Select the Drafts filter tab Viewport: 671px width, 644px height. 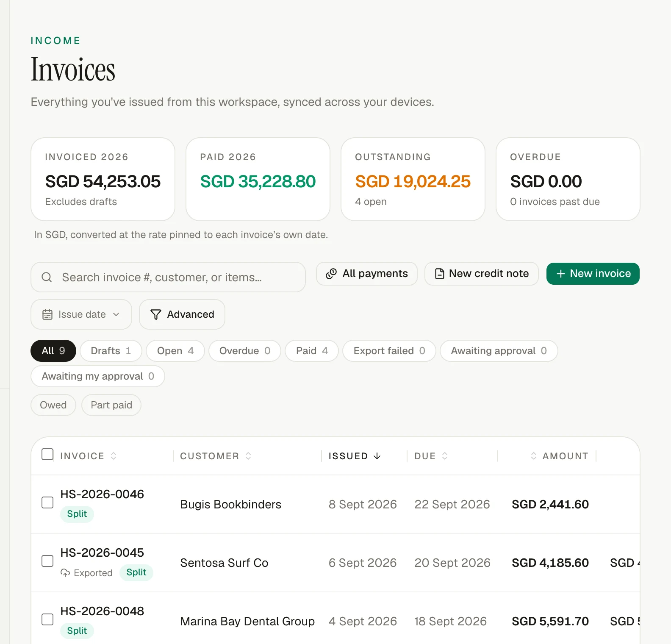click(x=111, y=351)
